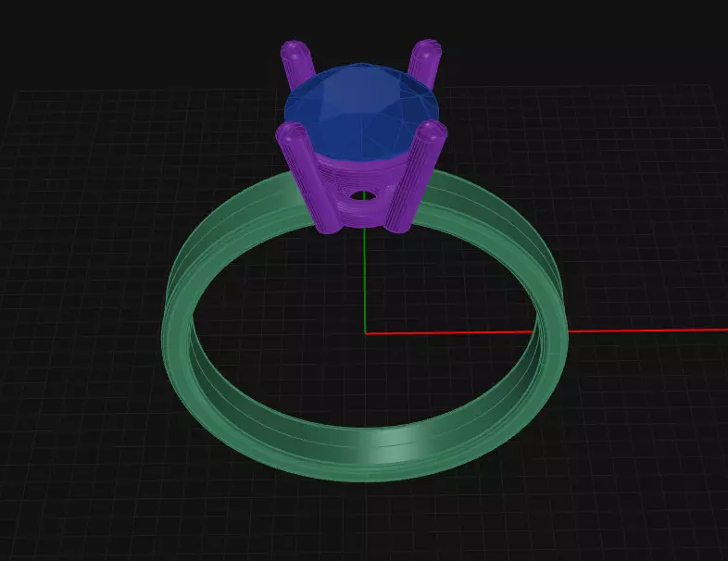Click the red X axis line
The height and width of the screenshot is (561, 728).
(x=546, y=331)
